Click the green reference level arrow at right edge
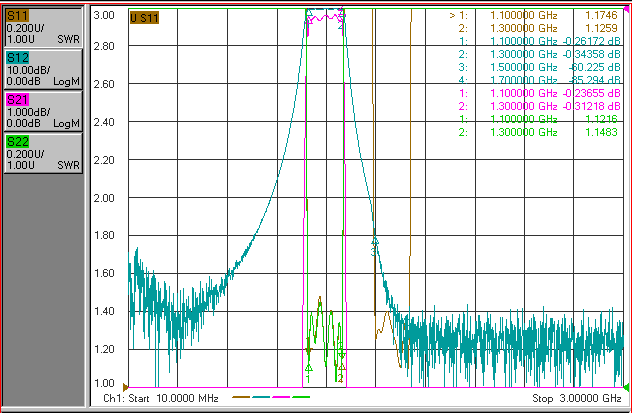This screenshot has height=413, width=632. tap(626, 387)
